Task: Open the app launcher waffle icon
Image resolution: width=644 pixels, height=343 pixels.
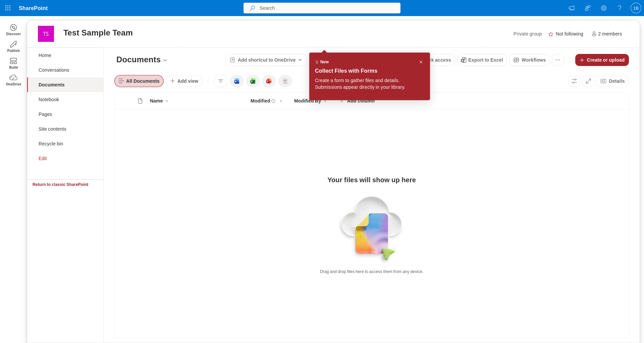Action: [x=8, y=8]
